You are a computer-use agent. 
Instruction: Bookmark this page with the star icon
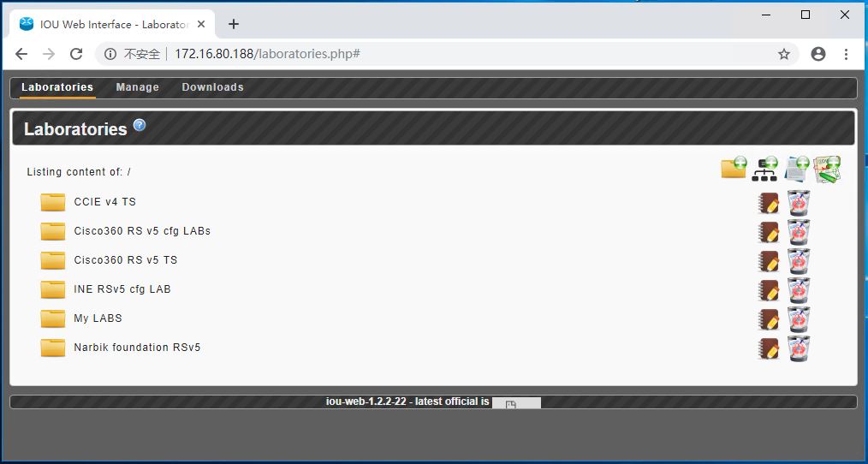pos(784,54)
